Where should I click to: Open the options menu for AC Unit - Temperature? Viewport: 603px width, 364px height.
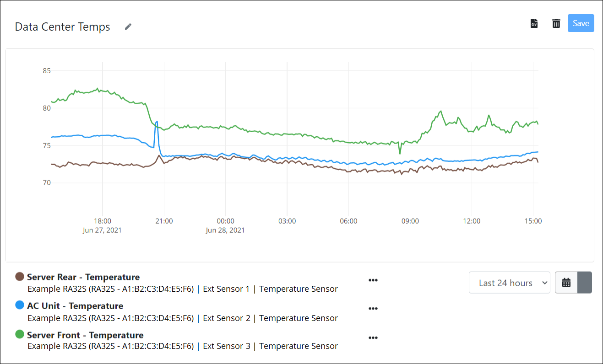pos(373,308)
